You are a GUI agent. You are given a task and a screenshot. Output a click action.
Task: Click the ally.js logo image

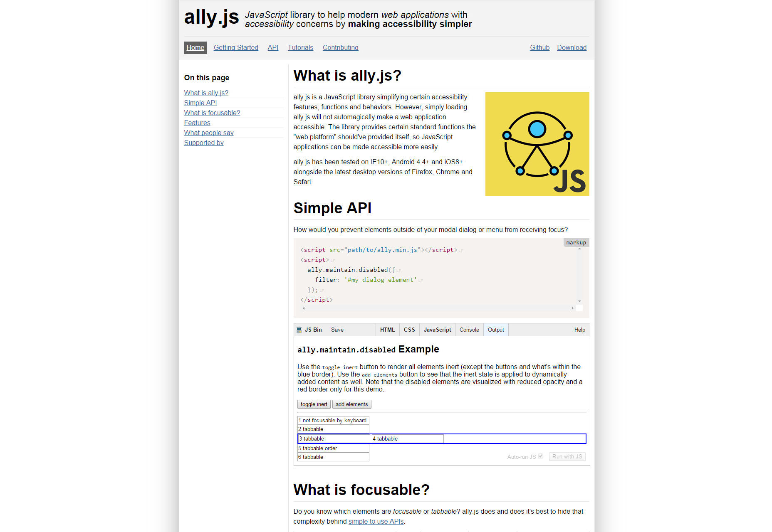(x=537, y=144)
